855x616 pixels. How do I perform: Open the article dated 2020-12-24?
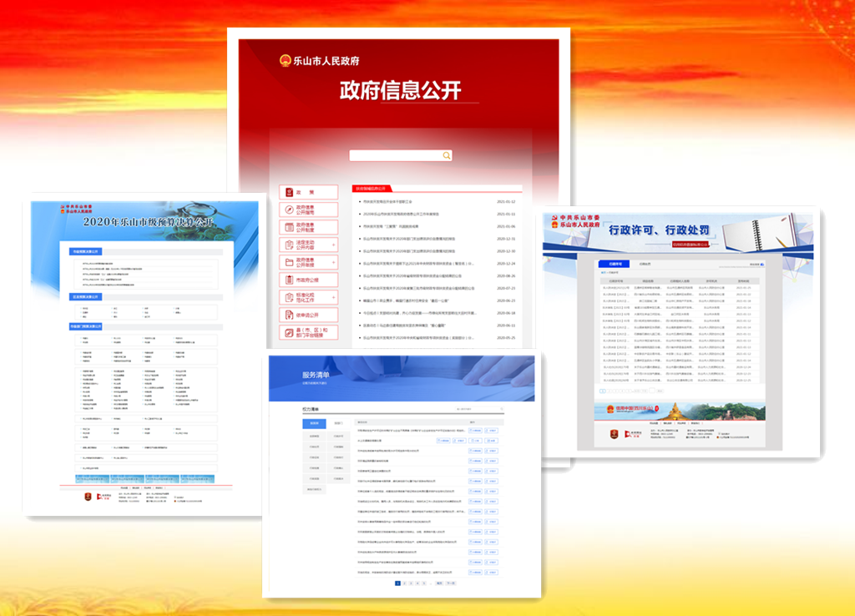click(x=417, y=263)
